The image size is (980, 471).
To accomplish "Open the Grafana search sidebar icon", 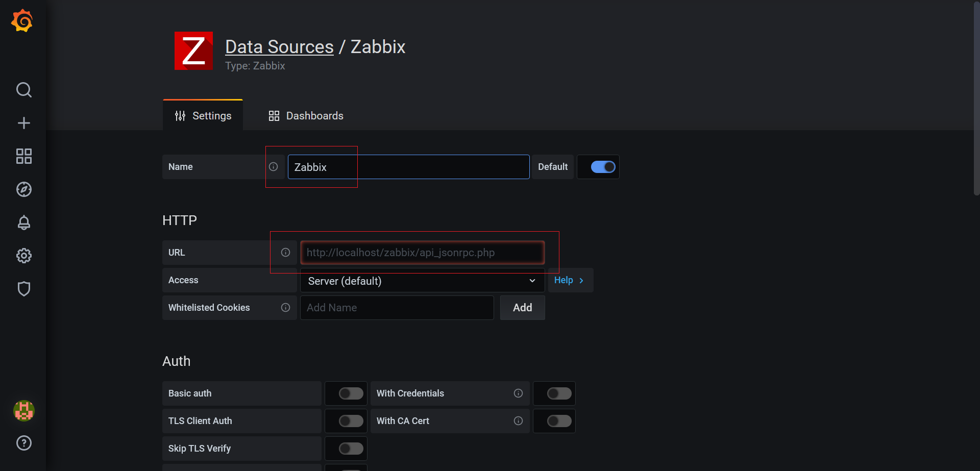I will click(x=23, y=90).
